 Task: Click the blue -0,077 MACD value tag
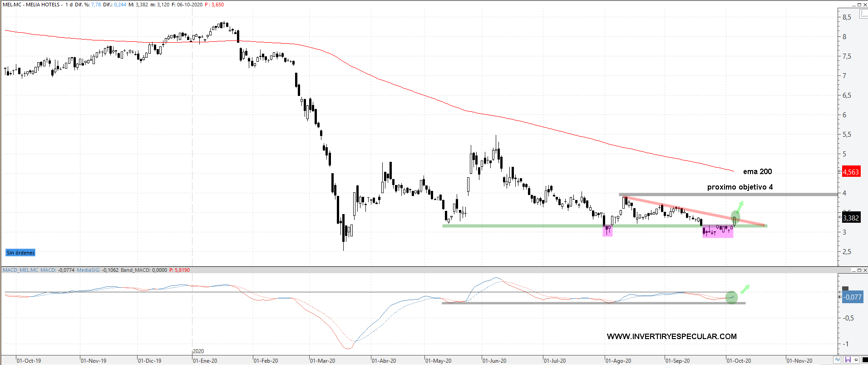coord(853,297)
